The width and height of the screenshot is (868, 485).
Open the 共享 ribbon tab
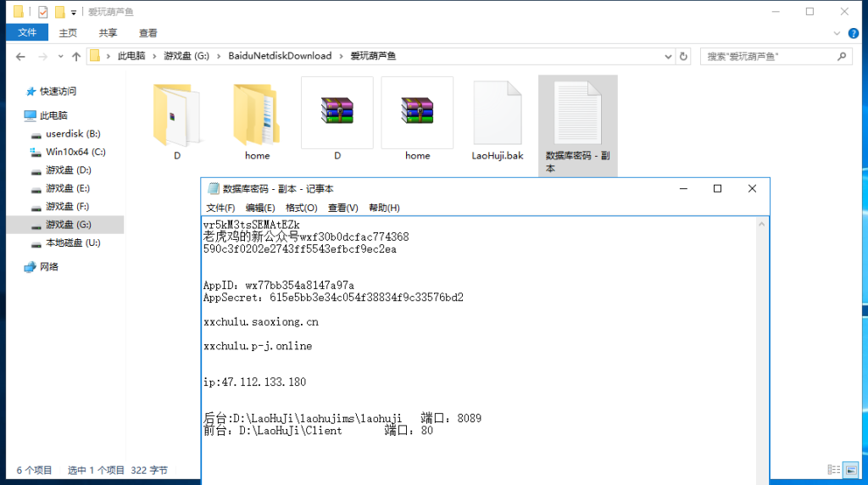[x=108, y=33]
